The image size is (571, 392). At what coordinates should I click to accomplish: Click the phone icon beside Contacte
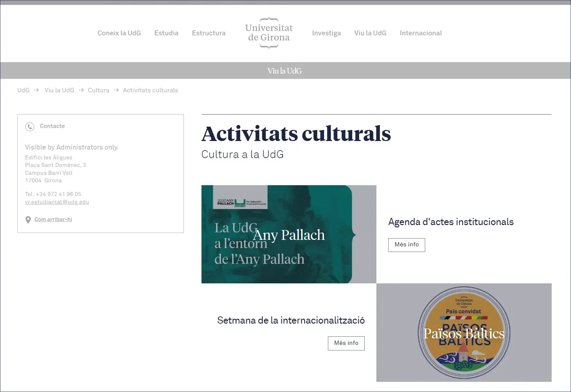[x=30, y=127]
